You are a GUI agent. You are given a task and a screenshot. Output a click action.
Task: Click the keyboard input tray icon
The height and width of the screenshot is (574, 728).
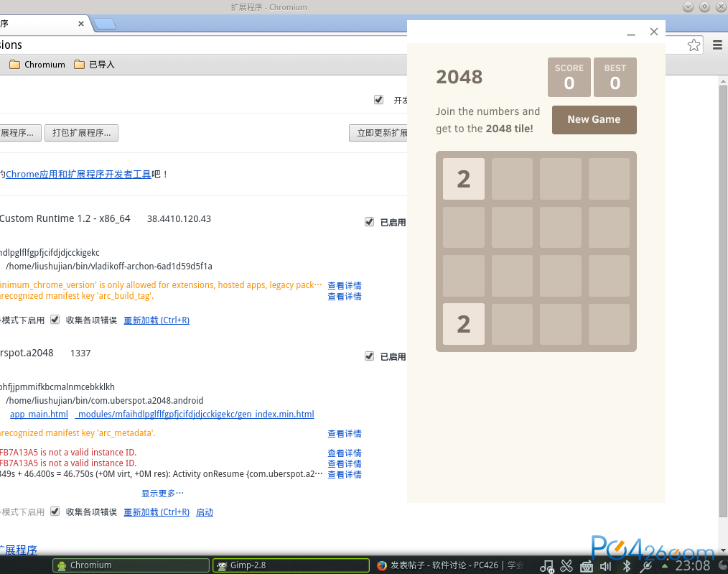pos(587,566)
